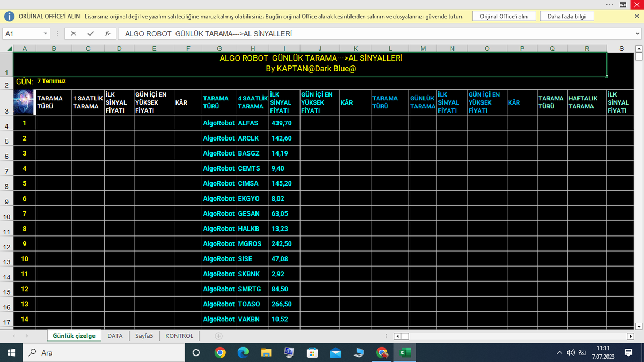The height and width of the screenshot is (362, 644).
Task: Click into the formula bar text
Action: (x=375, y=34)
